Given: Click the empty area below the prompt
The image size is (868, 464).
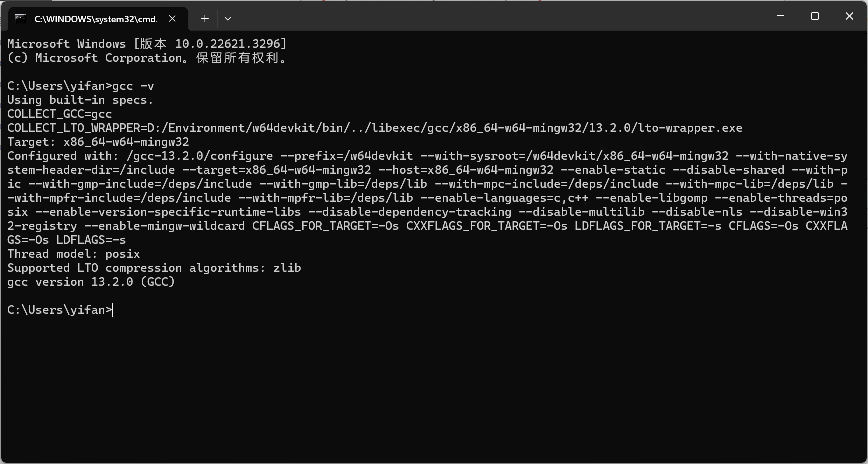Looking at the screenshot, I should [400, 390].
